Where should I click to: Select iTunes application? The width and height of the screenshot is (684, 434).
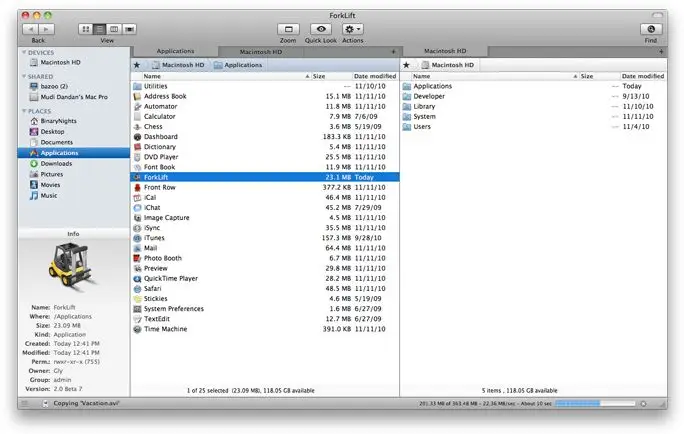(x=265, y=238)
